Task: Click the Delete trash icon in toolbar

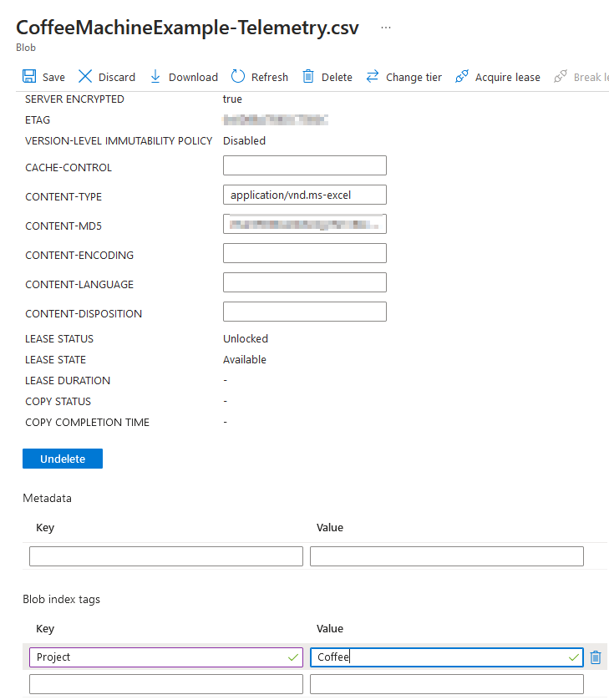Action: [x=308, y=77]
